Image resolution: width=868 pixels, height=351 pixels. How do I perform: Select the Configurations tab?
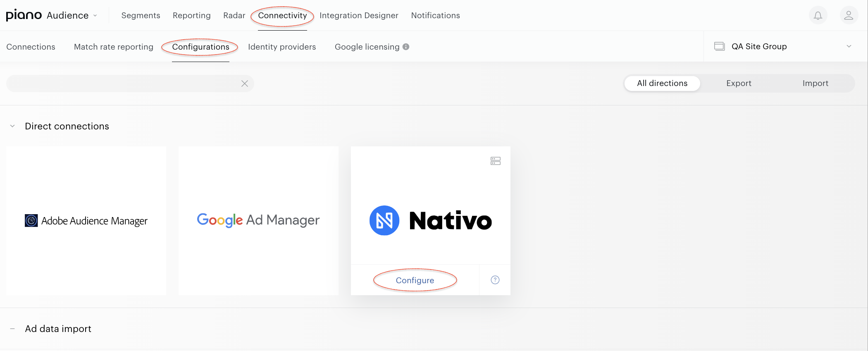[200, 47]
